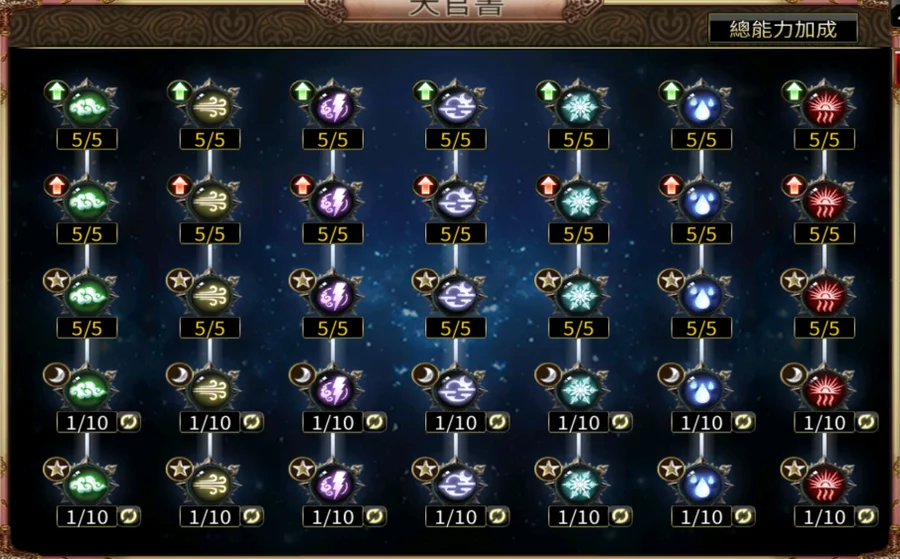
Task: Reset moon-row water drops 1/10 node
Action: click(743, 422)
